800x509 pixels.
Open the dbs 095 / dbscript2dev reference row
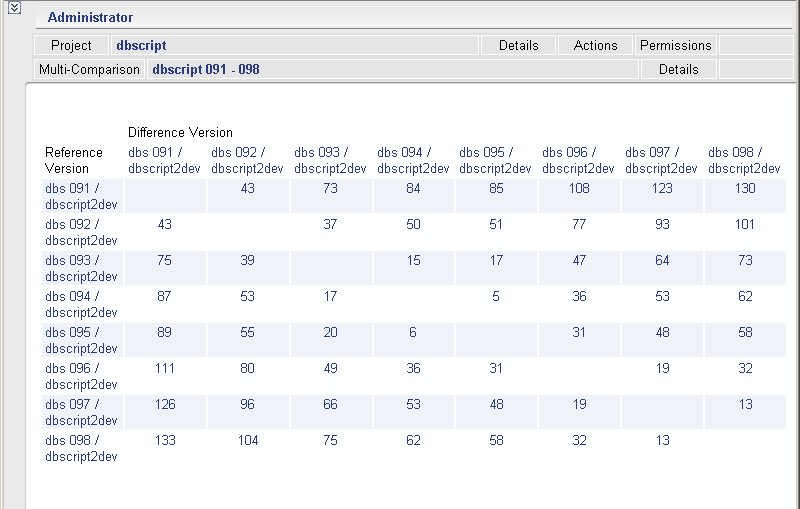point(81,340)
